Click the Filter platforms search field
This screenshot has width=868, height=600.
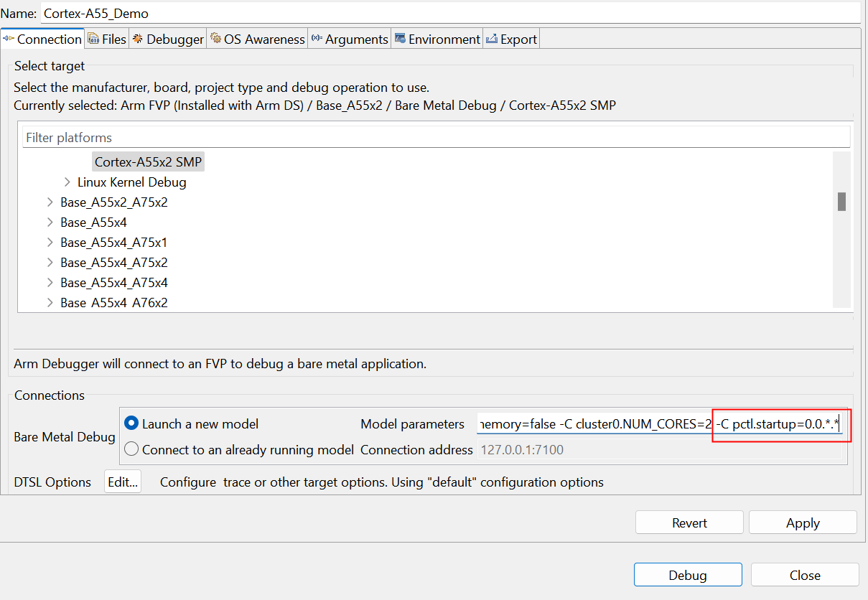435,137
